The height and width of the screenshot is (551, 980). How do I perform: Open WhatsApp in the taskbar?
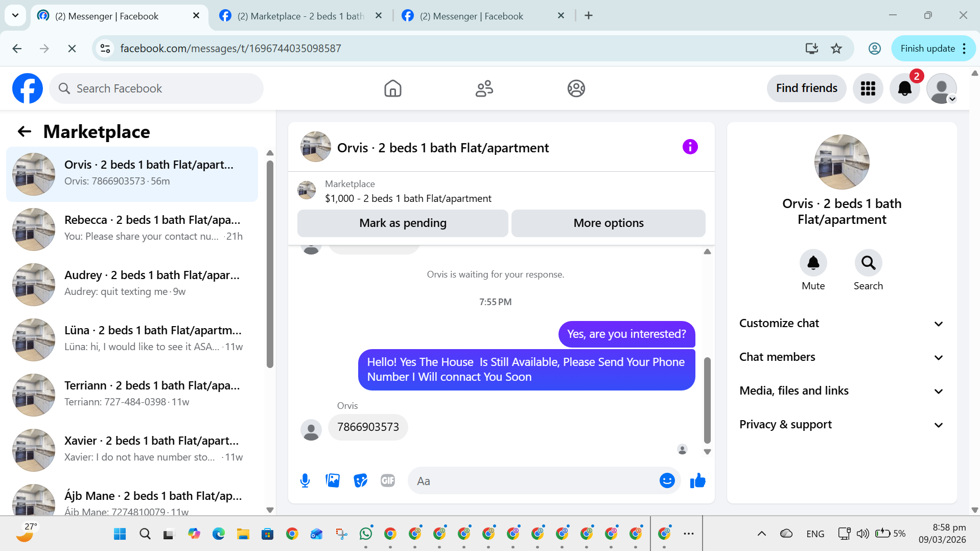click(x=366, y=534)
